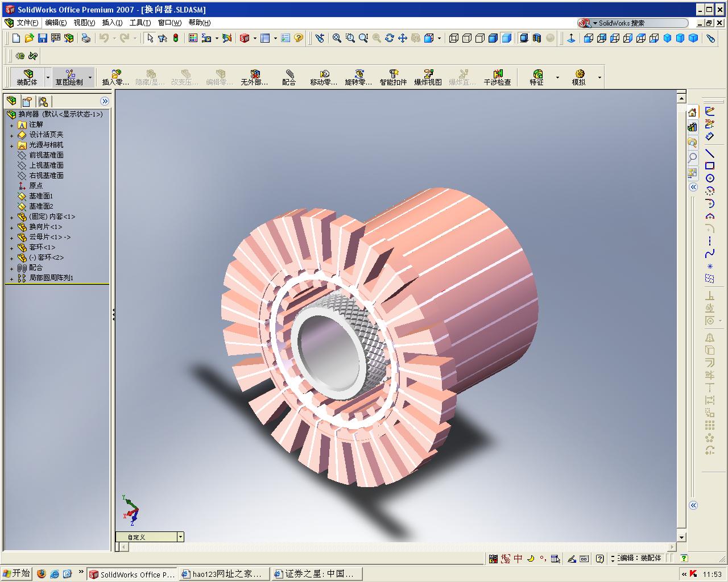The width and height of the screenshot is (728, 582).
Task: Print the document using the printer icon
Action: pyautogui.click(x=86, y=38)
